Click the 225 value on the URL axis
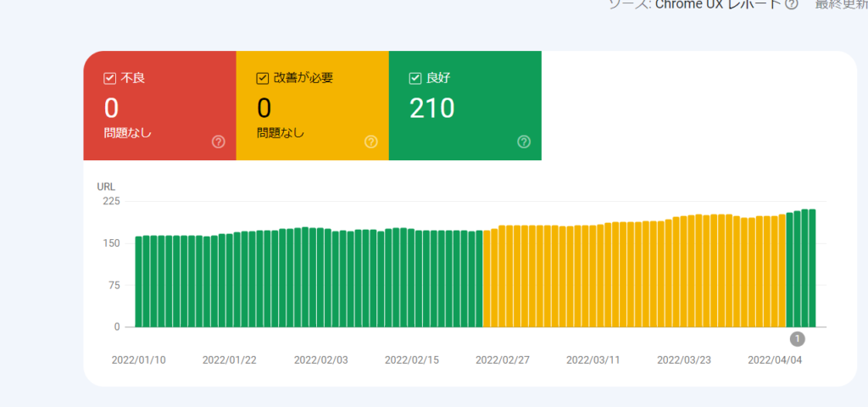 [x=111, y=201]
